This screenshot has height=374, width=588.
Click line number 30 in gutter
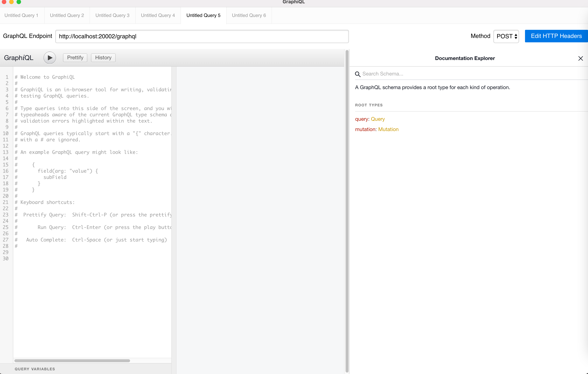[x=6, y=259]
